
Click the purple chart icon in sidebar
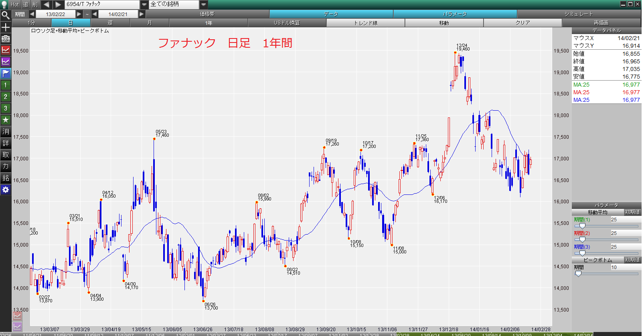pos(6,62)
